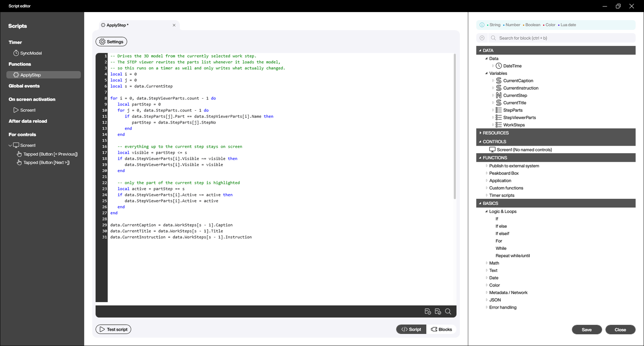This screenshot has height=346, width=644.
Task: Expand Timer scripts
Action: coord(486,196)
